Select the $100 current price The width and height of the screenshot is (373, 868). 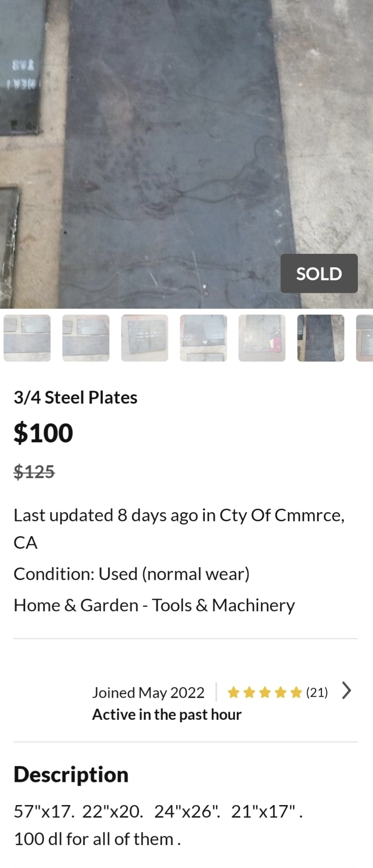(x=43, y=433)
